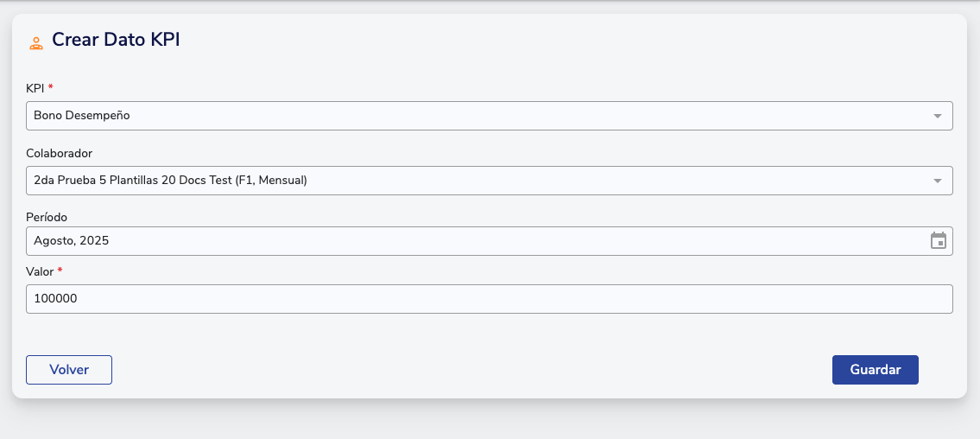
Task: Click the red asterisk next to Valor
Action: [60, 271]
